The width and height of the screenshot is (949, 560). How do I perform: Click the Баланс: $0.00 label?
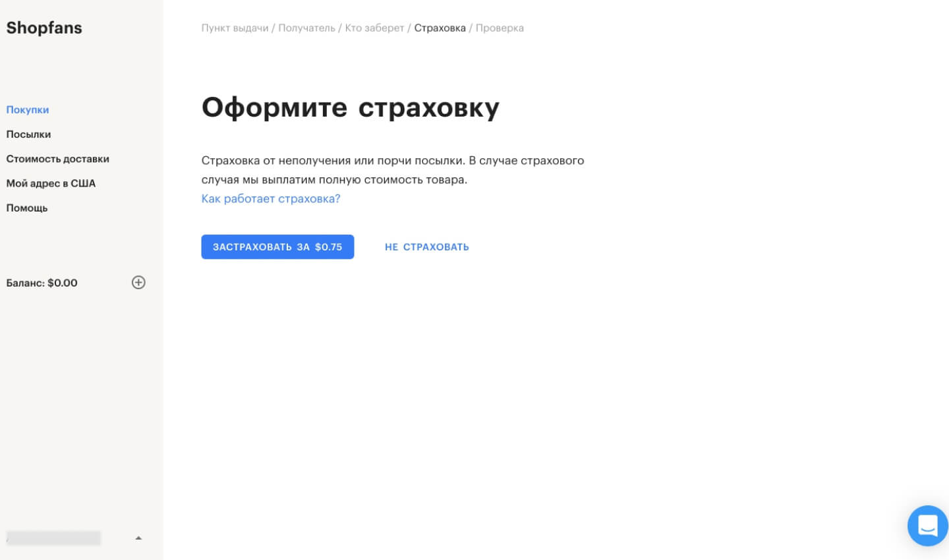click(42, 283)
